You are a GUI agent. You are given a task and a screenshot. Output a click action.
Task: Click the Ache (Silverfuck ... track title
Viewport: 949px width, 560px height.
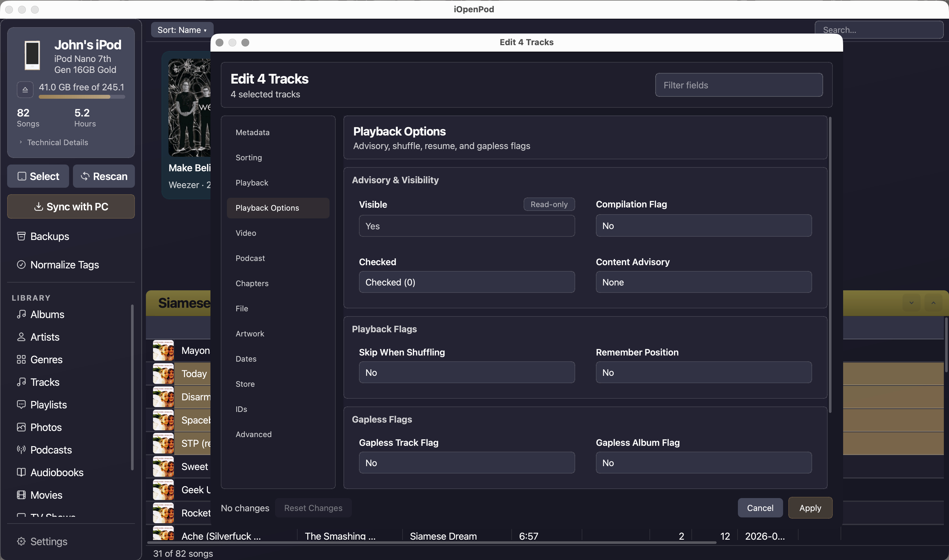[221, 536]
